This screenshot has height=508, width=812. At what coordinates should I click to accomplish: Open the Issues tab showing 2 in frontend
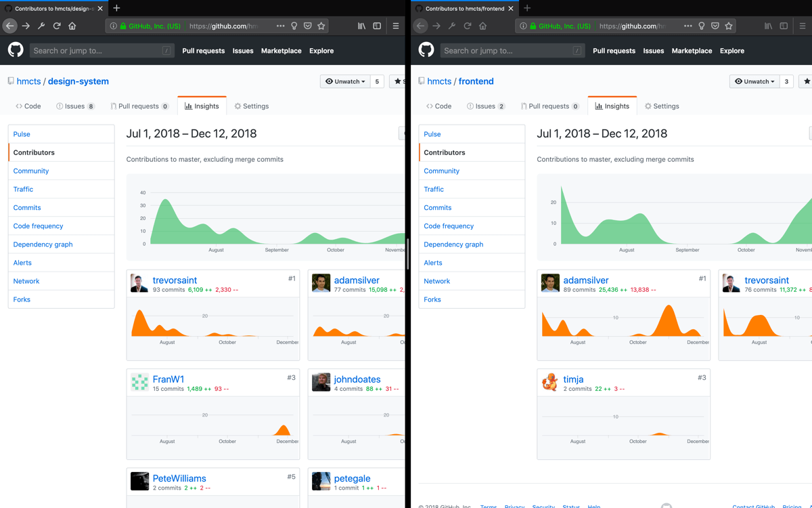click(486, 106)
